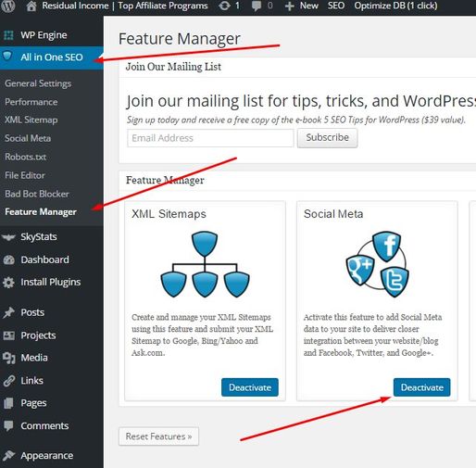Open the SEO admin bar menu
476x468 pixels.
[x=336, y=6]
